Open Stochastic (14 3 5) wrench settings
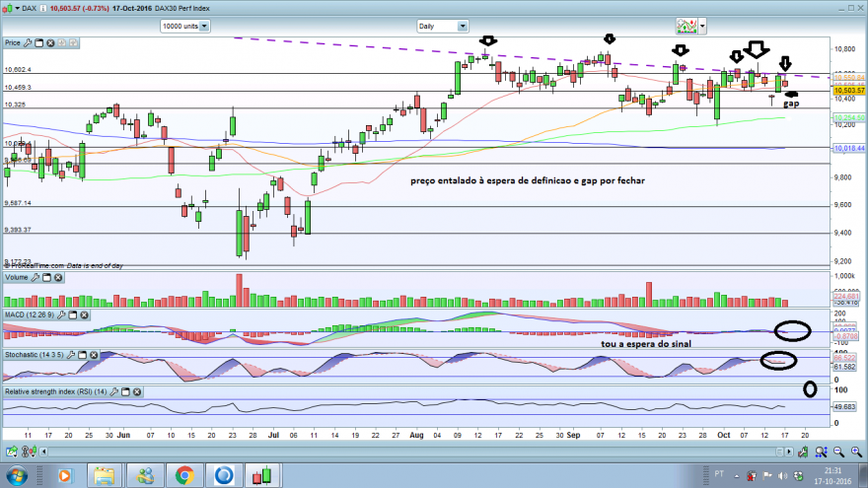868x488 pixels. (x=71, y=355)
